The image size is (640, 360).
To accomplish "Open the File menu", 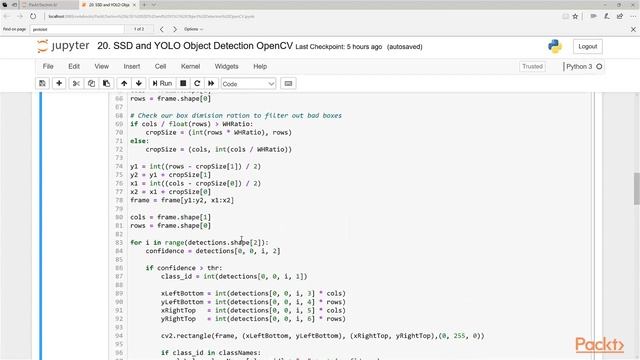I will (48, 66).
